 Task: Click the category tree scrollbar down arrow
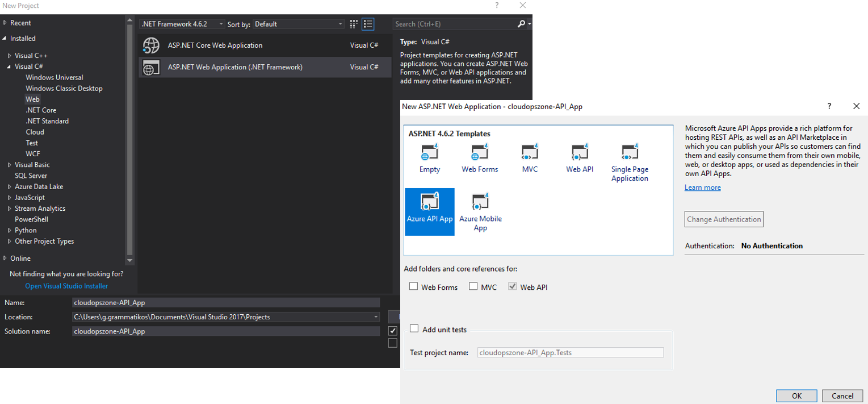coord(130,260)
